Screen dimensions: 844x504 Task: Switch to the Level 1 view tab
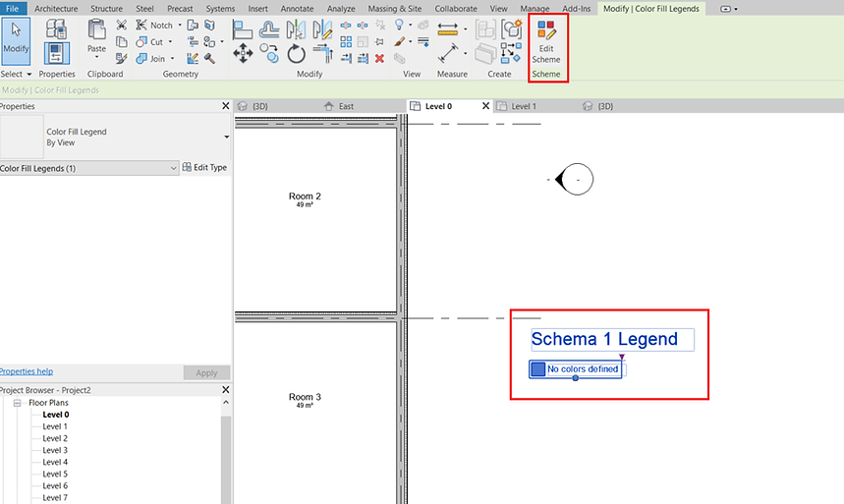[523, 106]
